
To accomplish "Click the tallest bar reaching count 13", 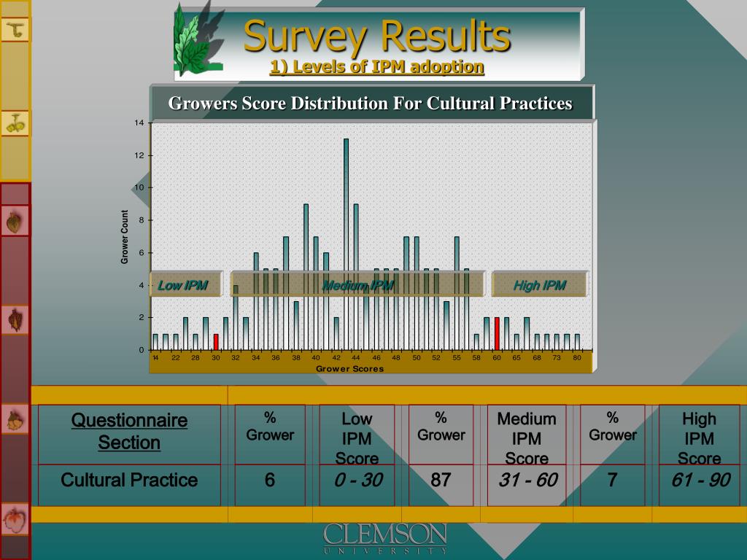I will click(346, 244).
